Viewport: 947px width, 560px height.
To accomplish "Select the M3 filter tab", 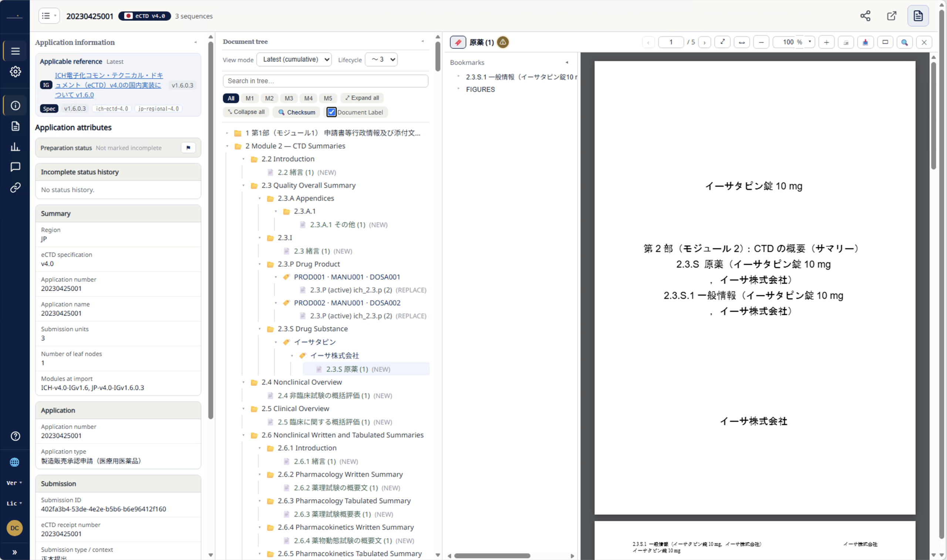I will click(289, 98).
